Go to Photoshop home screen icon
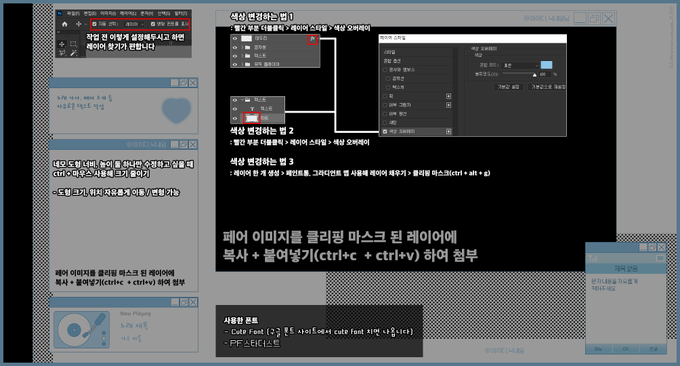This screenshot has width=680, height=366. pos(65,24)
